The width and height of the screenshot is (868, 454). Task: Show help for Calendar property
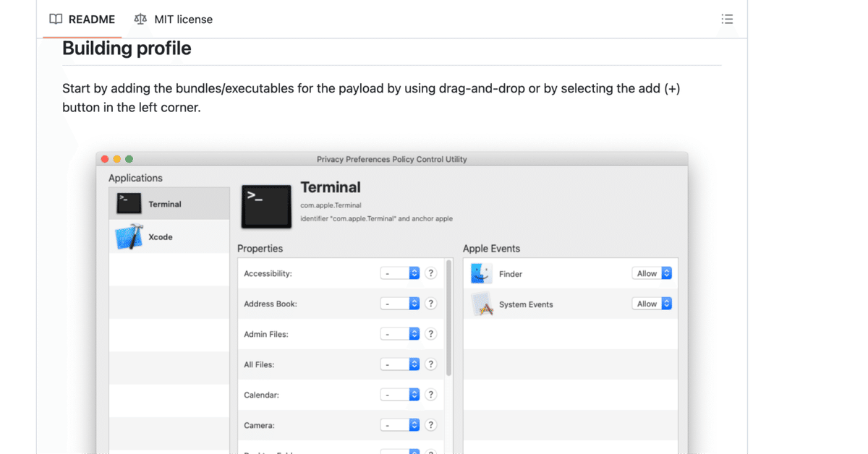pos(431,395)
